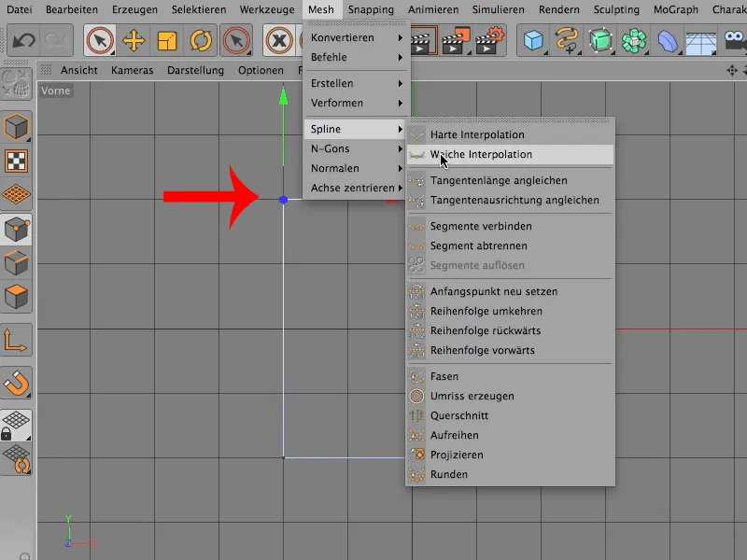Click the last-used tool cursor icon
The width and height of the screenshot is (747, 560).
(236, 41)
